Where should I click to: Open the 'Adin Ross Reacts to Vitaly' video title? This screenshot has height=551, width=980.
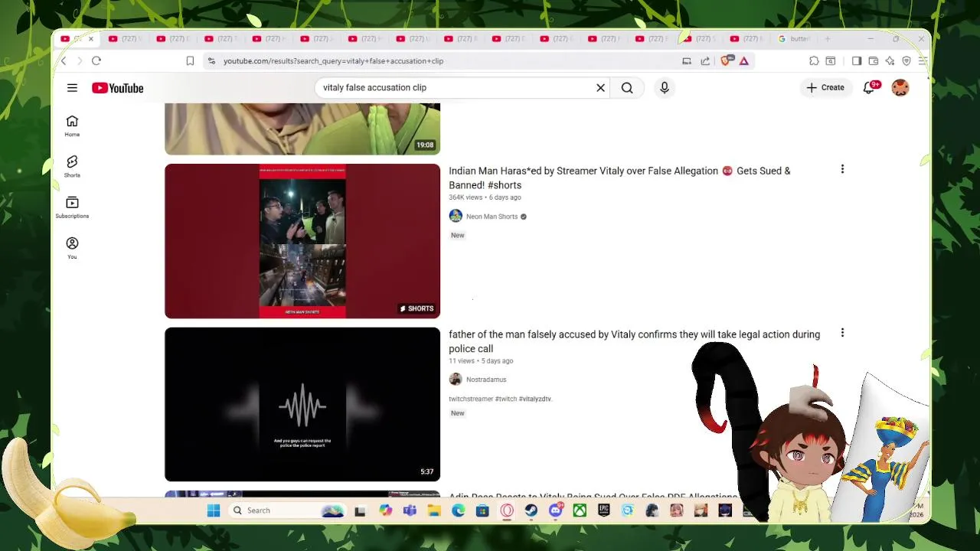pyautogui.click(x=593, y=496)
